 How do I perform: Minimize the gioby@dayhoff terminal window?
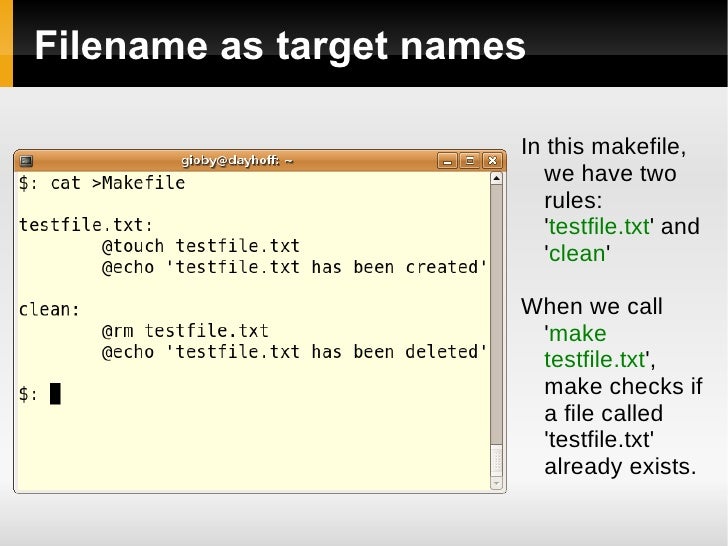point(447,161)
